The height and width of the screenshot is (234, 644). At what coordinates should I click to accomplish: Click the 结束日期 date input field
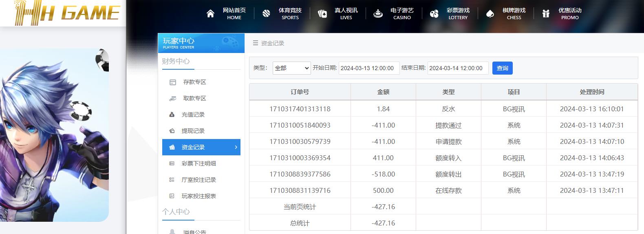click(458, 68)
